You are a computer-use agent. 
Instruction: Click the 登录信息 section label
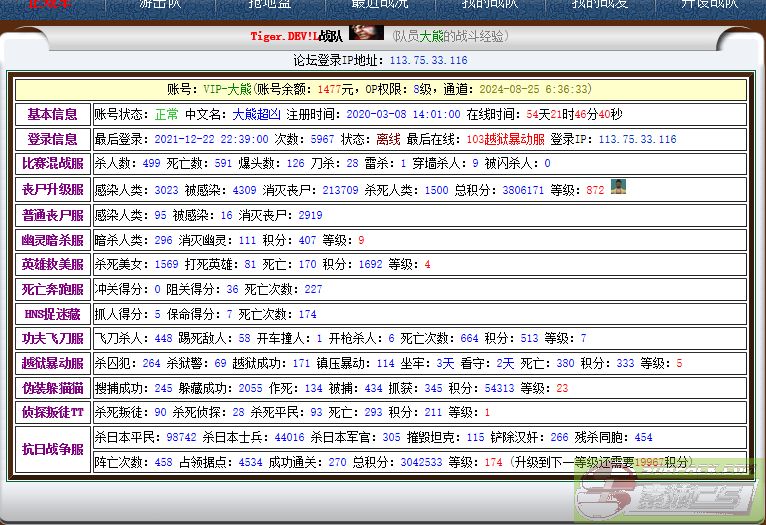click(52, 140)
